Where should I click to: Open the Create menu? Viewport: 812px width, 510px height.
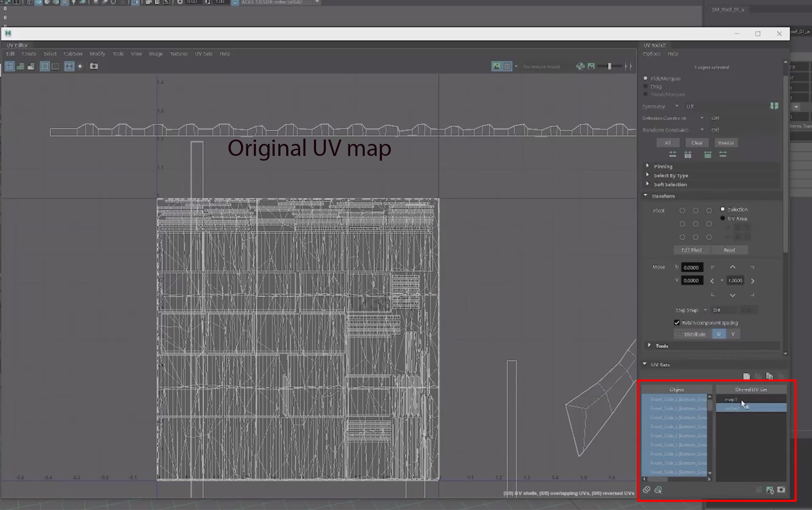click(x=29, y=54)
